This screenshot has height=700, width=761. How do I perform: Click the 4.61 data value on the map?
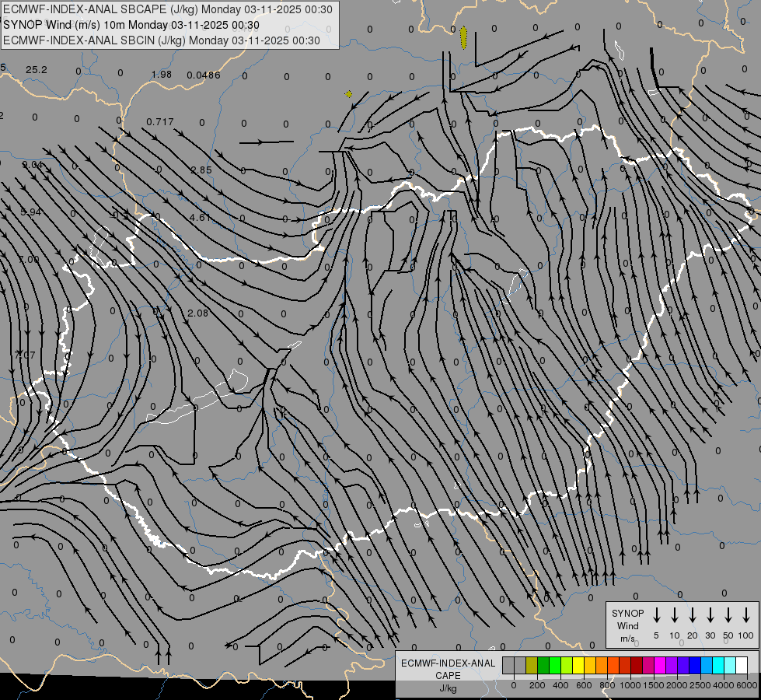pyautogui.click(x=200, y=218)
